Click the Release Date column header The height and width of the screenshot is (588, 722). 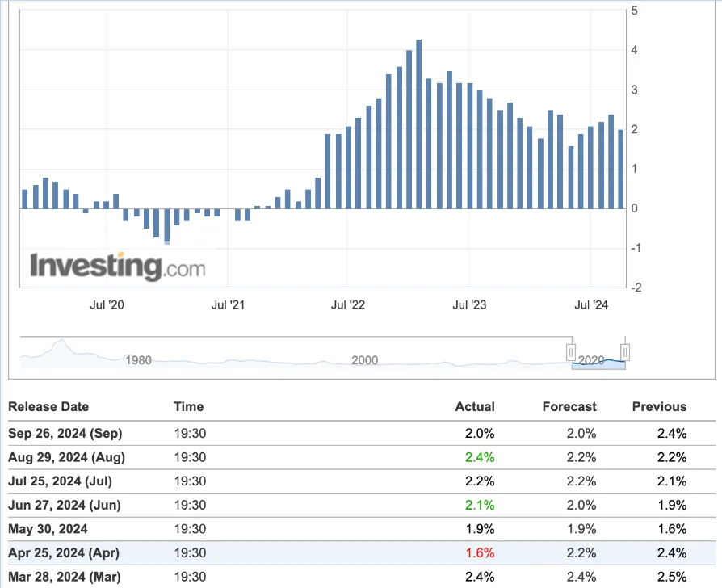point(48,406)
